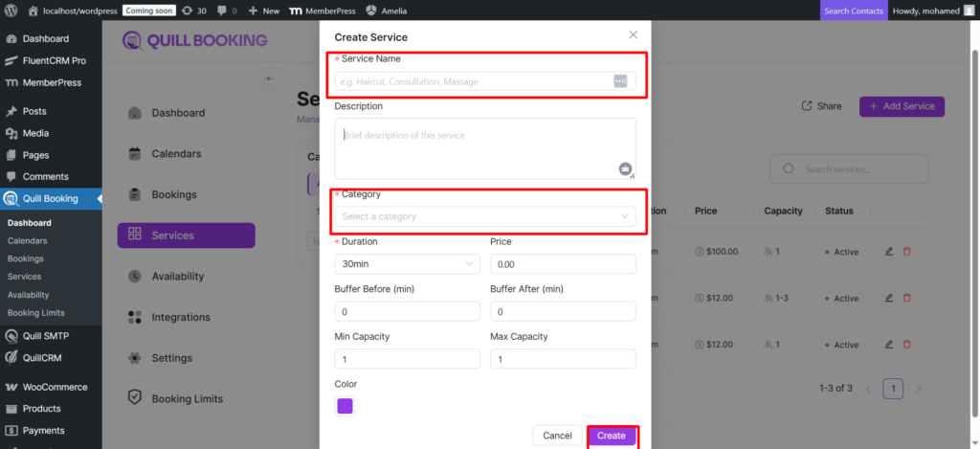Click the Cancel button
Screen dimensions: 980x449
tap(557, 436)
